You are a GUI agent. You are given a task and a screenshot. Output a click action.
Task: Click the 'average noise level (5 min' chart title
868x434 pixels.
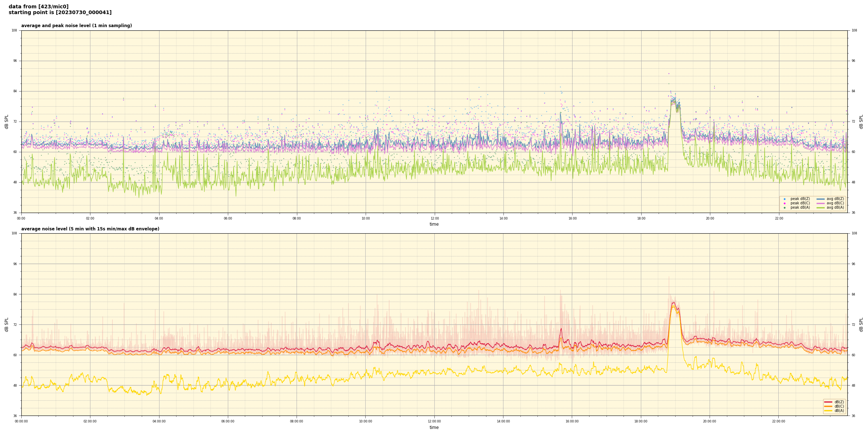(x=90, y=229)
